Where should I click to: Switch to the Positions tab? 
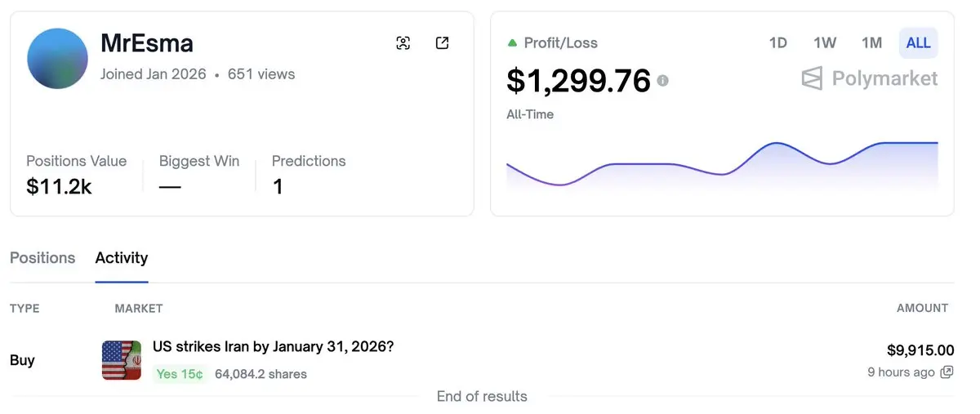[42, 258]
